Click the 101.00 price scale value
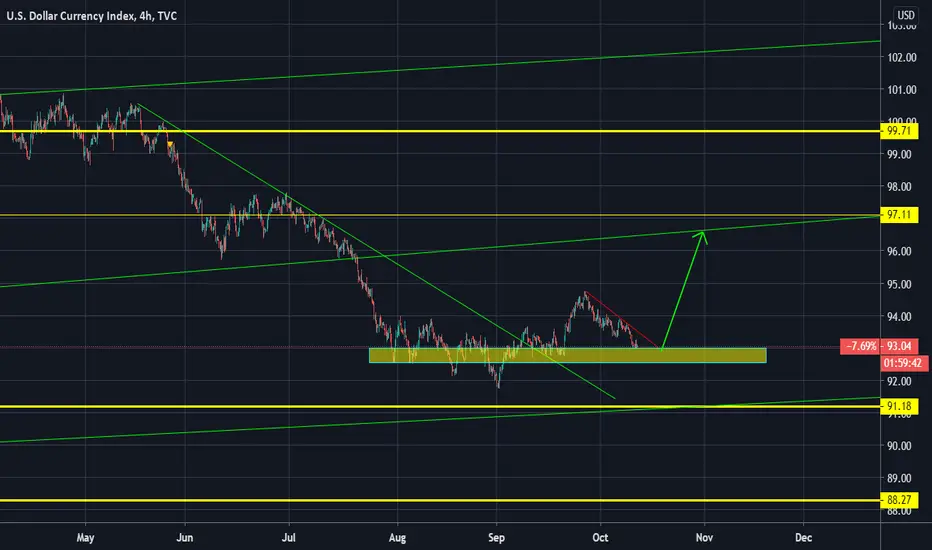This screenshot has width=932, height=550. 902,90
